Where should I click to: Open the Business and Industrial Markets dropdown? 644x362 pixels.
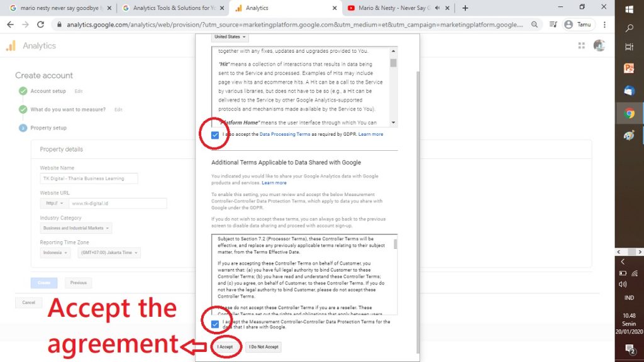tap(76, 228)
